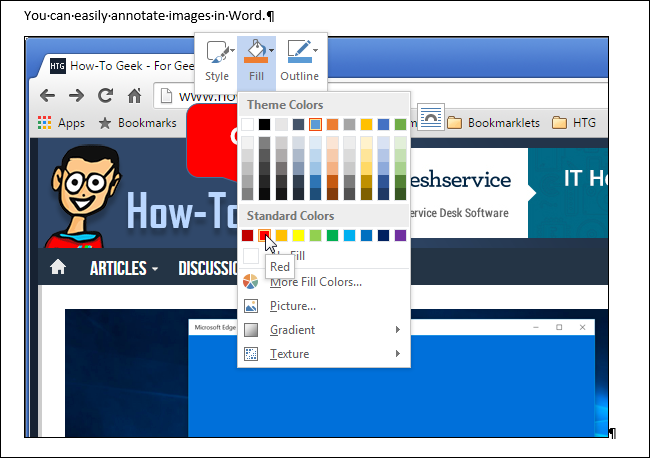The image size is (650, 458).
Task: Click the Gradient icon in the Fill menu
Action: point(251,330)
